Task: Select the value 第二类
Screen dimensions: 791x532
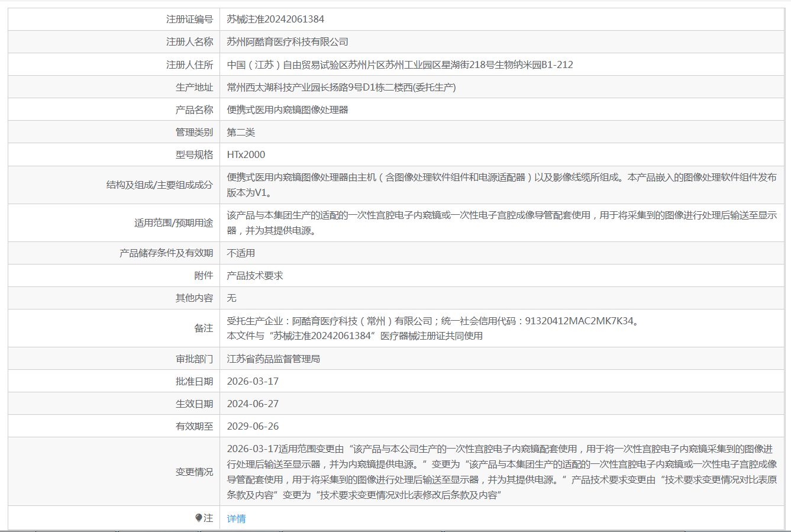Action: click(x=241, y=132)
